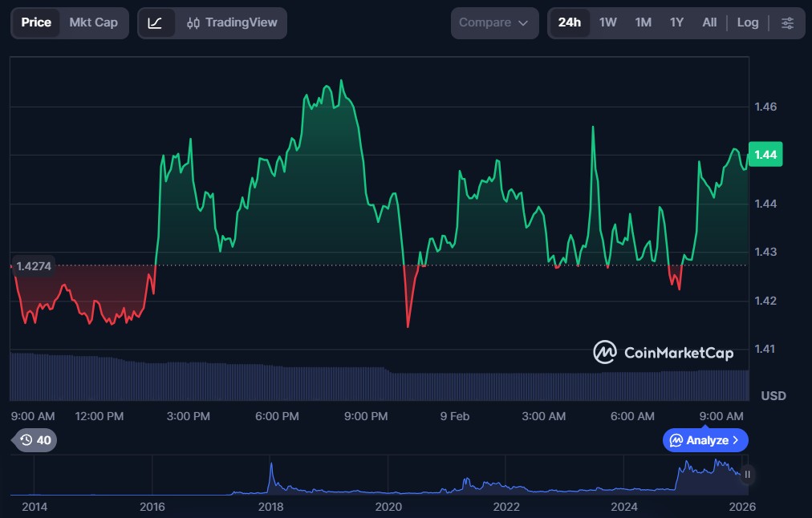Display All time price history

(x=709, y=23)
